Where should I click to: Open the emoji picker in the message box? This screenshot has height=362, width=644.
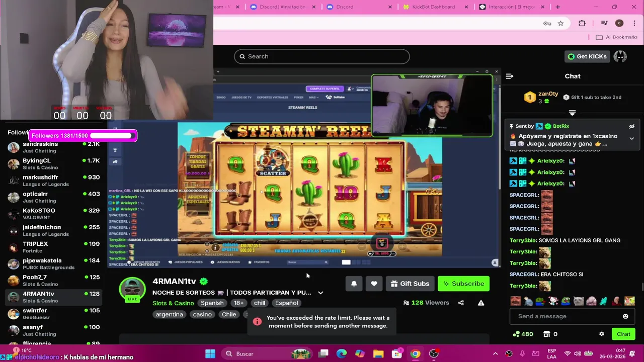tap(625, 316)
